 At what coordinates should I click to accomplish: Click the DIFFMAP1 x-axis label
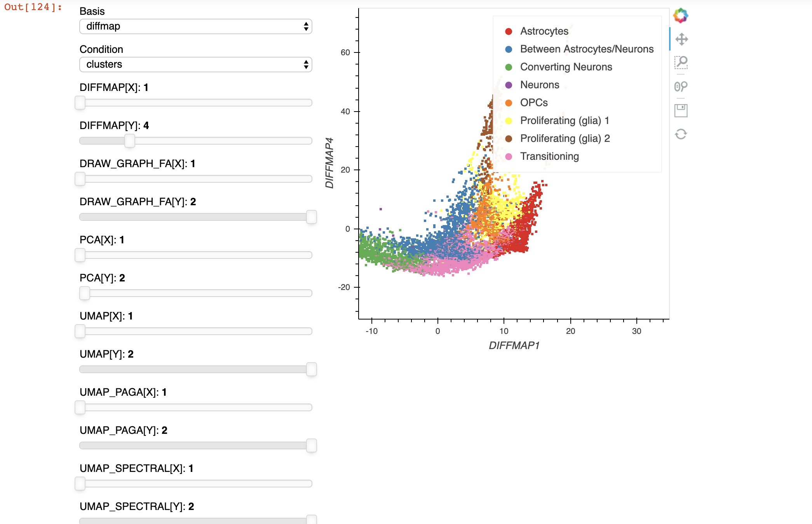tap(514, 346)
